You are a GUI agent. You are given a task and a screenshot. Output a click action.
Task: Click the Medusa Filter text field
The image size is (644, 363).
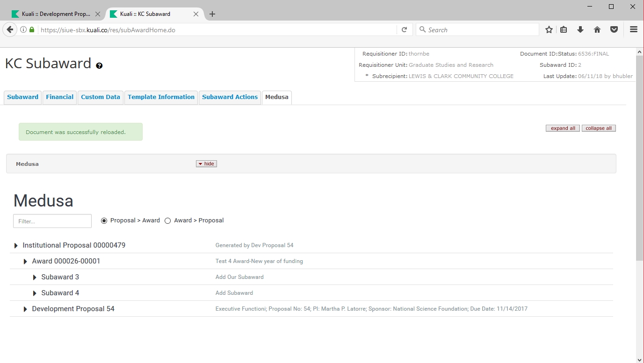click(52, 221)
